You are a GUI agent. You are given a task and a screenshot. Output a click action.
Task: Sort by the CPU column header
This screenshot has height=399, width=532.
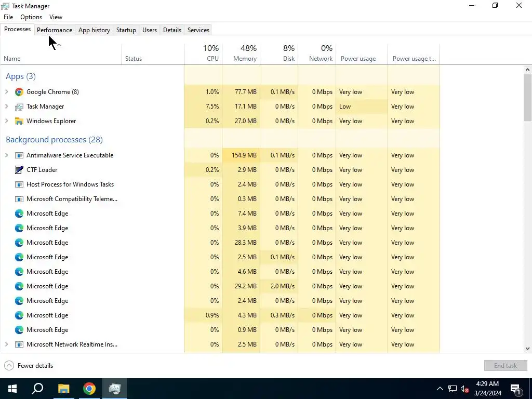(x=203, y=54)
